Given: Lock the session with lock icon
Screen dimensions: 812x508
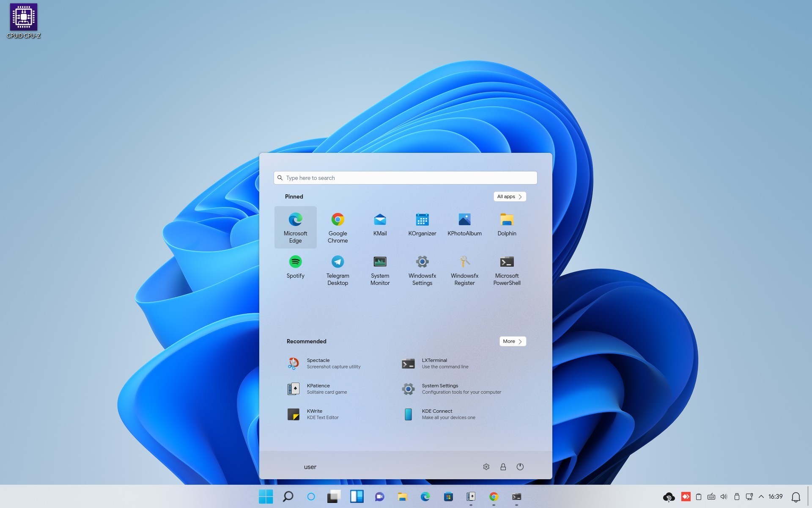Looking at the screenshot, I should [503, 467].
